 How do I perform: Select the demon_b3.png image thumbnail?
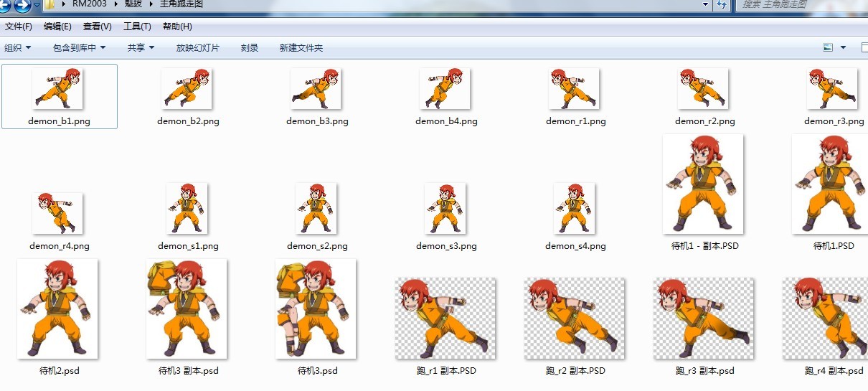(x=316, y=89)
